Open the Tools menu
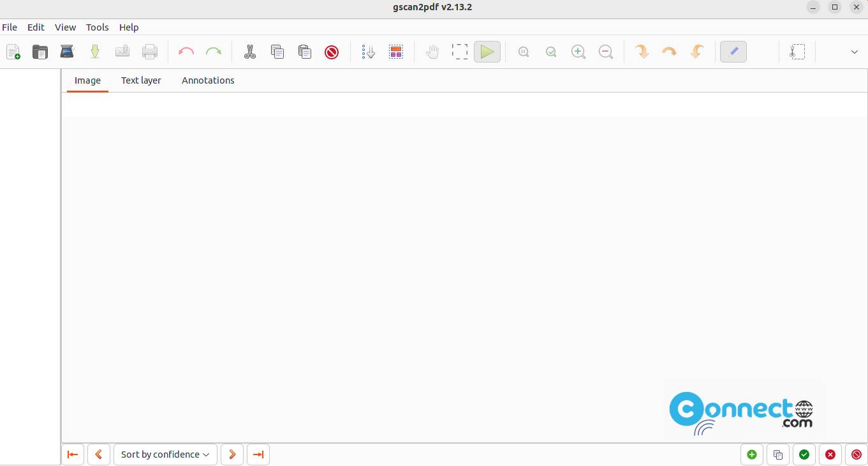 click(98, 27)
